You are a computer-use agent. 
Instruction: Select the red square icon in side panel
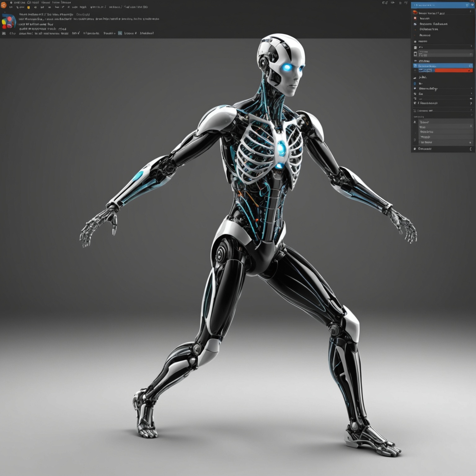415,18
